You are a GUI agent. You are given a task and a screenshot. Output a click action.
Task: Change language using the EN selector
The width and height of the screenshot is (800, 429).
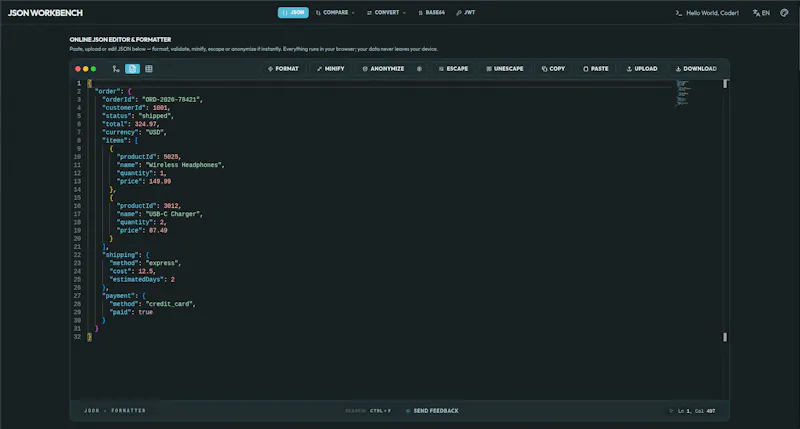[761, 13]
